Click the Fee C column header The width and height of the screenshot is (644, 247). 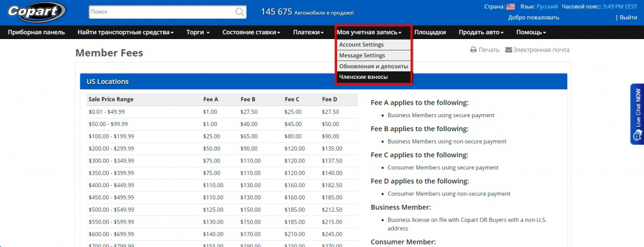click(292, 99)
